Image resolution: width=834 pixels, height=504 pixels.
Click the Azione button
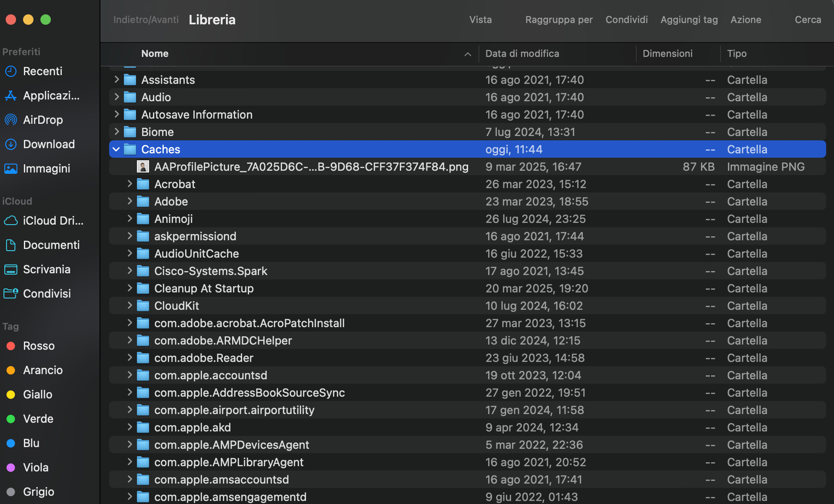[x=745, y=20]
